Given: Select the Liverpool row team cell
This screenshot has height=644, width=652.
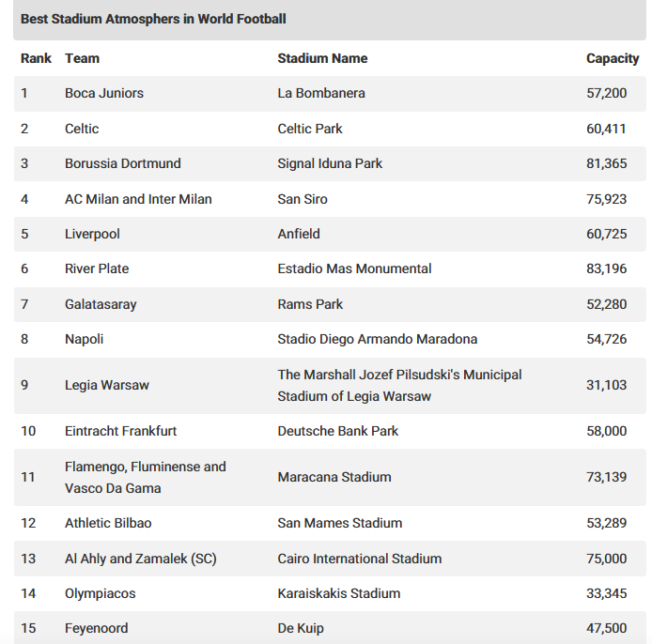Looking at the screenshot, I should pyautogui.click(x=92, y=234).
